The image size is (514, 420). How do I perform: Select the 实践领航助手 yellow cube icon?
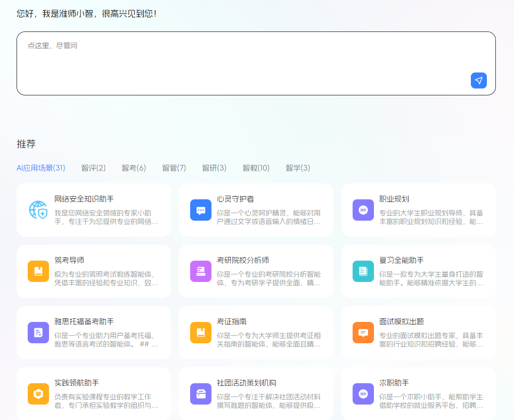point(38,394)
